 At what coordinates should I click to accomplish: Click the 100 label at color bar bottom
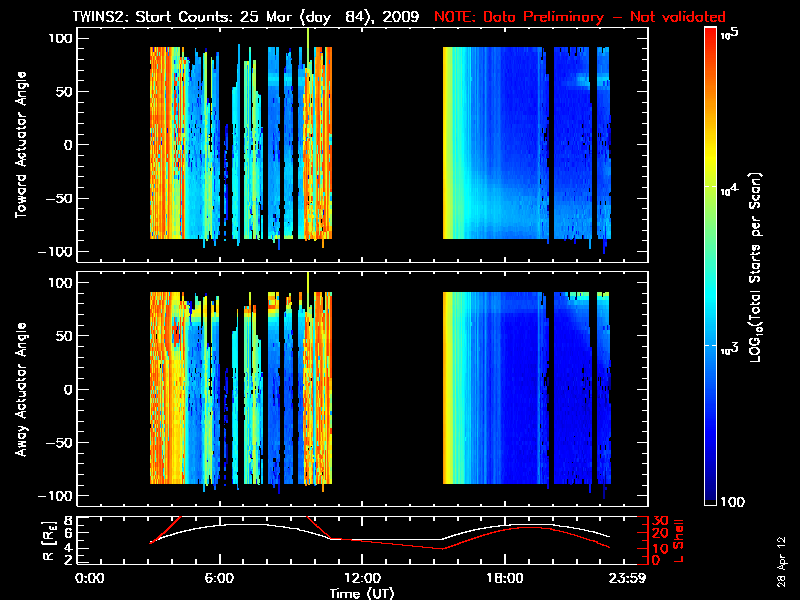[732, 500]
